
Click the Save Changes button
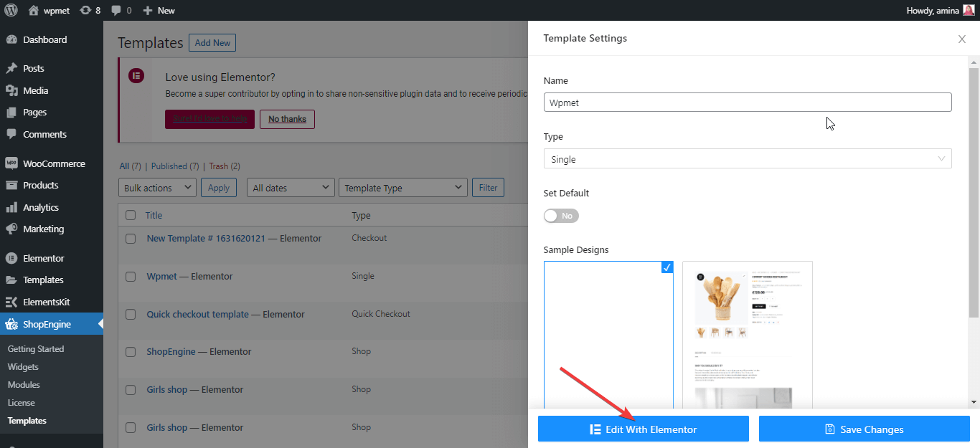(864, 429)
